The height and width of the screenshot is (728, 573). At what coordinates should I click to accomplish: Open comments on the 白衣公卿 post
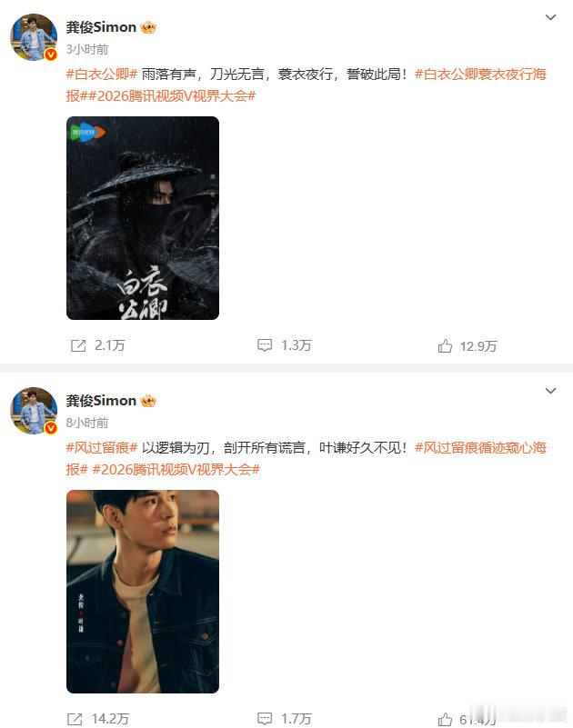(265, 345)
